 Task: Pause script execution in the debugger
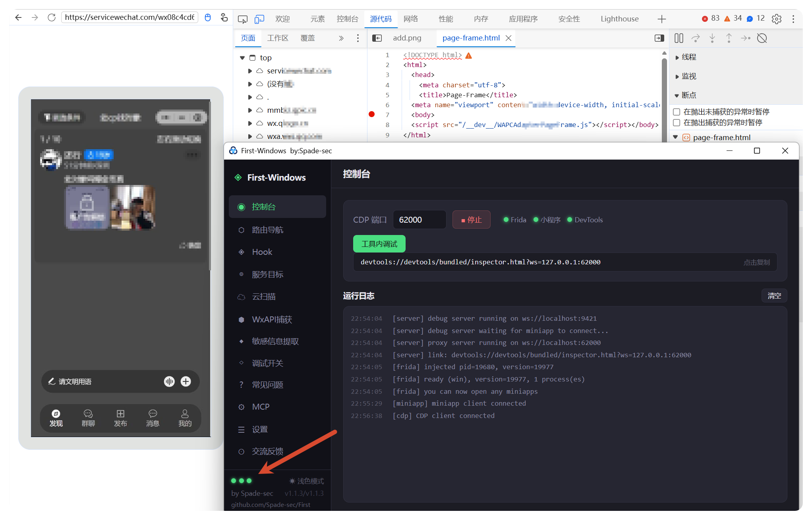tap(679, 38)
